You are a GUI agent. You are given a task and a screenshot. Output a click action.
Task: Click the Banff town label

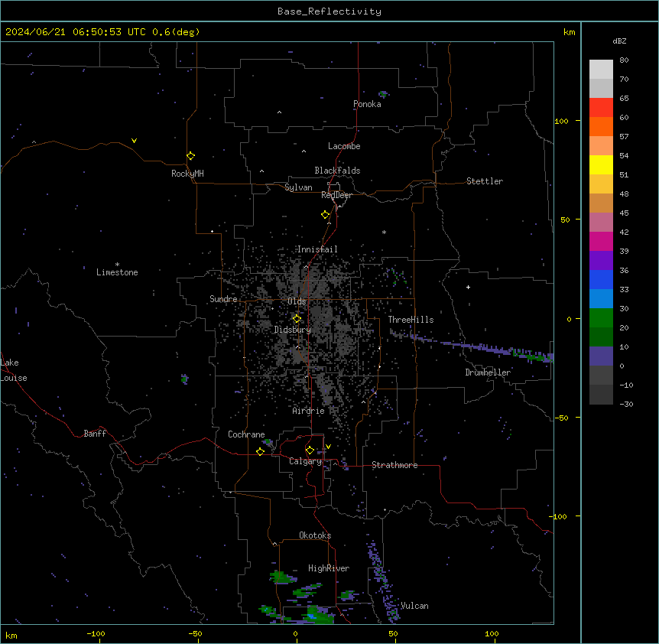click(x=95, y=434)
